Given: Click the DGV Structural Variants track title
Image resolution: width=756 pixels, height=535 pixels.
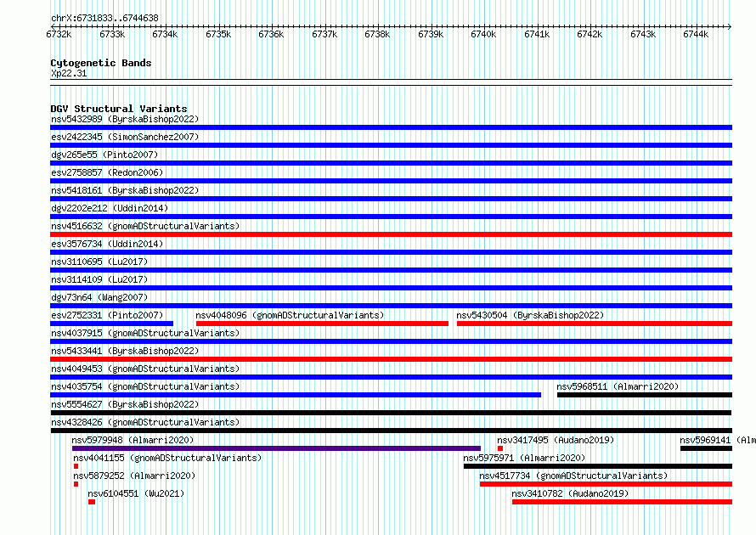Looking at the screenshot, I should pyautogui.click(x=119, y=109).
